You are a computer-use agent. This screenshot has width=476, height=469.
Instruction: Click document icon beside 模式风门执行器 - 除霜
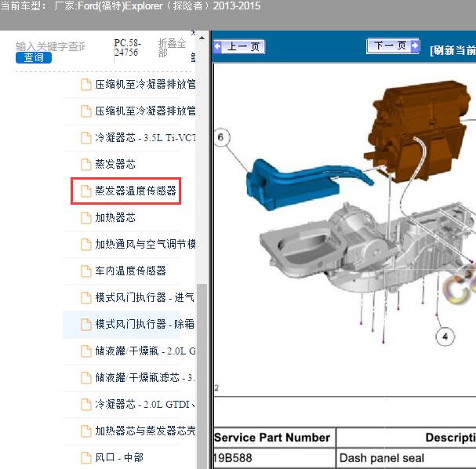pos(86,325)
